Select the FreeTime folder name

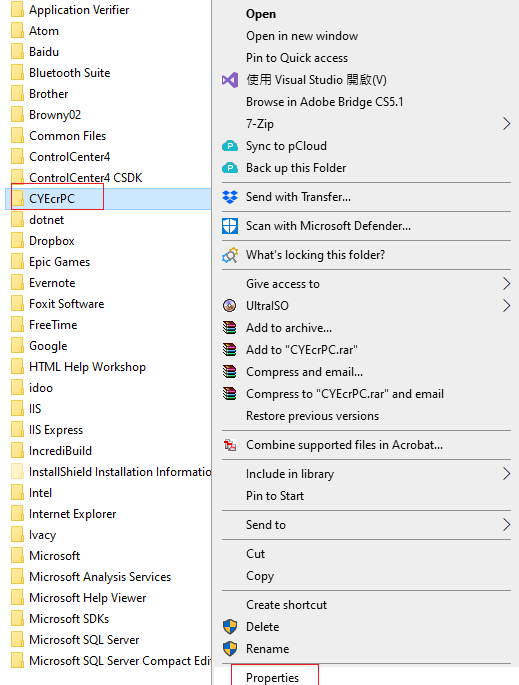[x=53, y=325]
